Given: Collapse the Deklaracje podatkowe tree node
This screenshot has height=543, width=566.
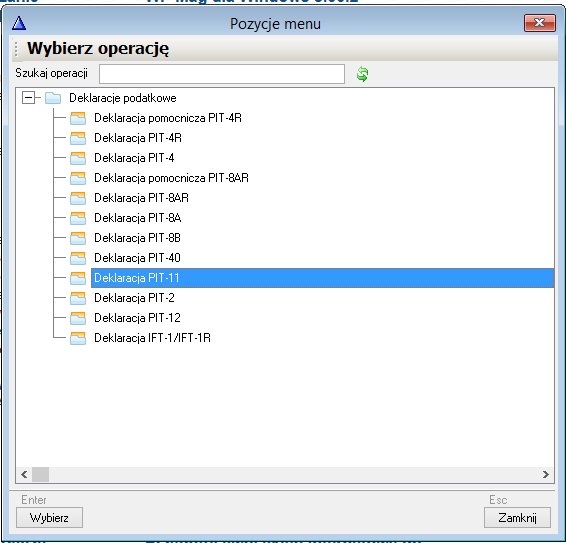Looking at the screenshot, I should (x=28, y=98).
